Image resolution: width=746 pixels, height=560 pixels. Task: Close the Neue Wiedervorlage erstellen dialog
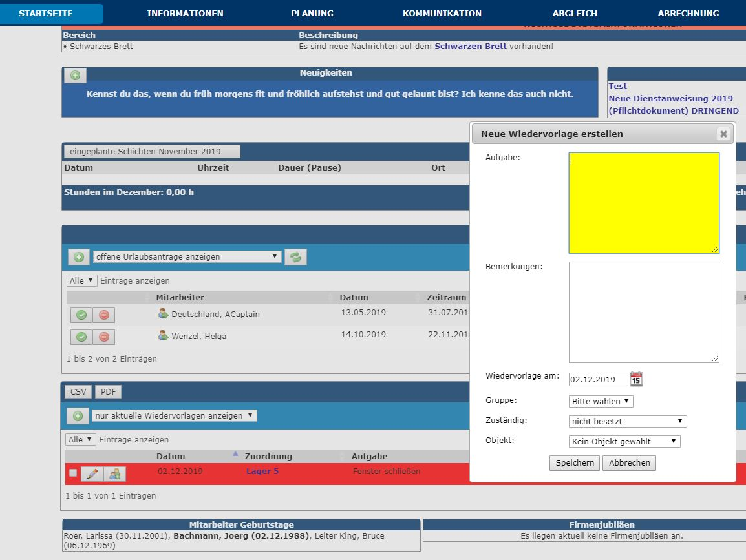click(x=723, y=134)
